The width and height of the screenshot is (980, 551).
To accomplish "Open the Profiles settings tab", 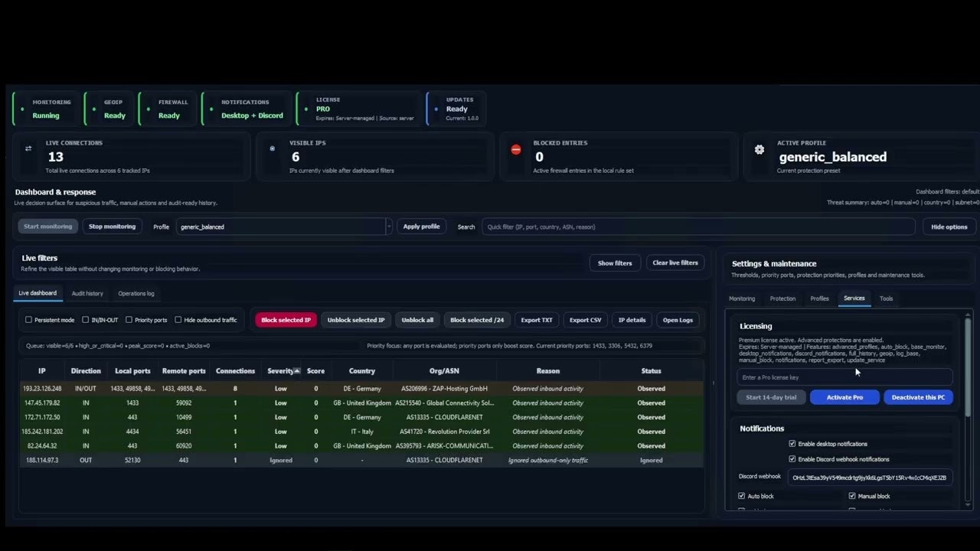I will click(x=820, y=298).
